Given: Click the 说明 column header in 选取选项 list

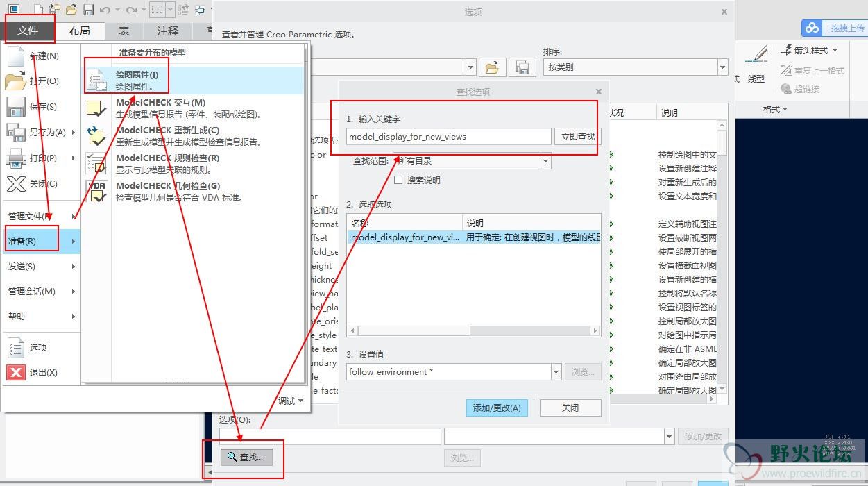Looking at the screenshot, I should pos(531,223).
